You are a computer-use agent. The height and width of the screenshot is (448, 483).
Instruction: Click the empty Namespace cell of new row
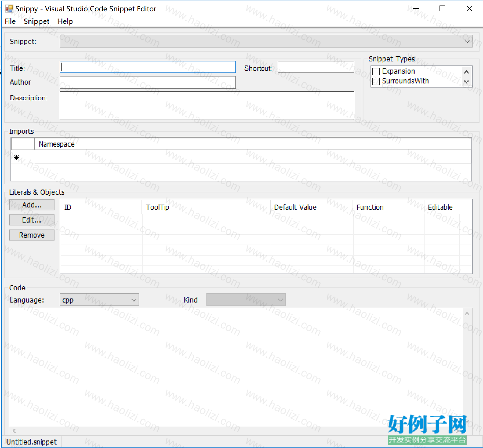(x=253, y=157)
